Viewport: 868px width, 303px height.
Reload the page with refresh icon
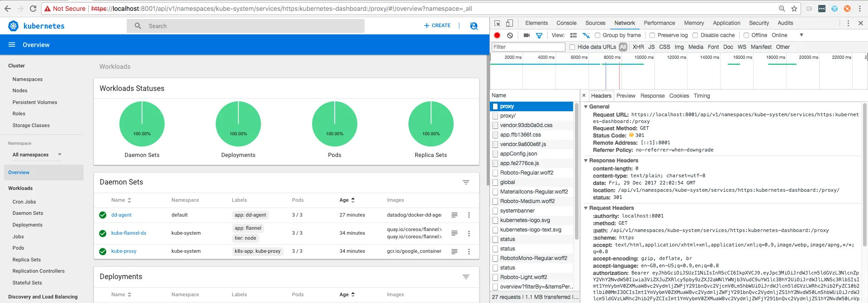(x=33, y=9)
